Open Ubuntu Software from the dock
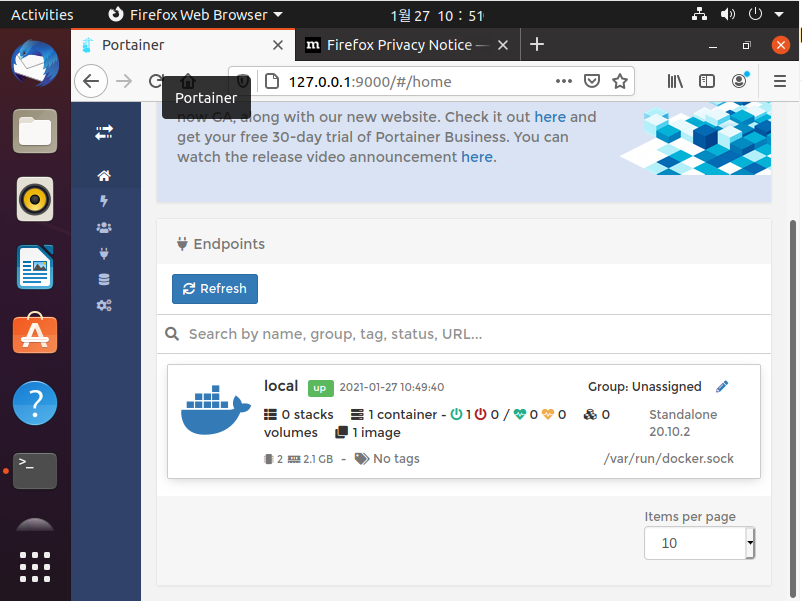Image resolution: width=802 pixels, height=601 pixels. [35, 333]
